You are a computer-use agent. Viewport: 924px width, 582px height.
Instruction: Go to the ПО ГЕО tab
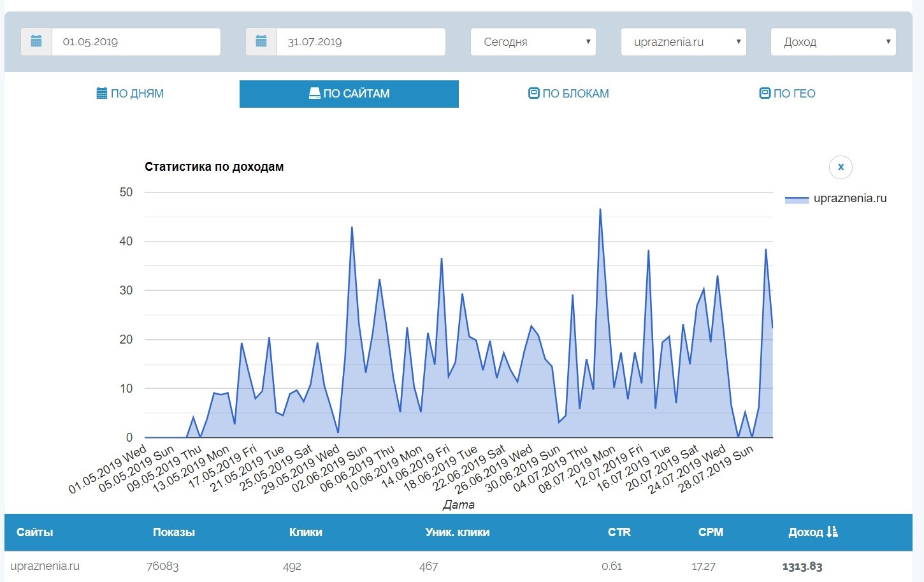(787, 94)
